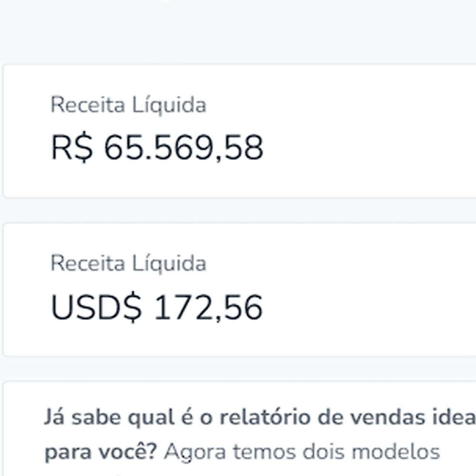Click the R$ currency symbol

tap(71, 148)
